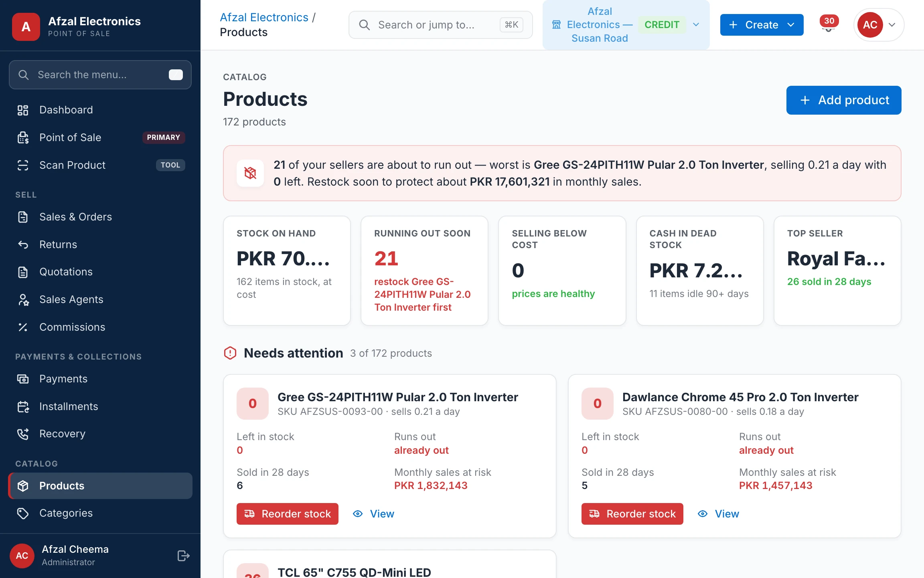
Task: Click the TCL 65" C755 QD-Mini LED title
Action: 354,572
